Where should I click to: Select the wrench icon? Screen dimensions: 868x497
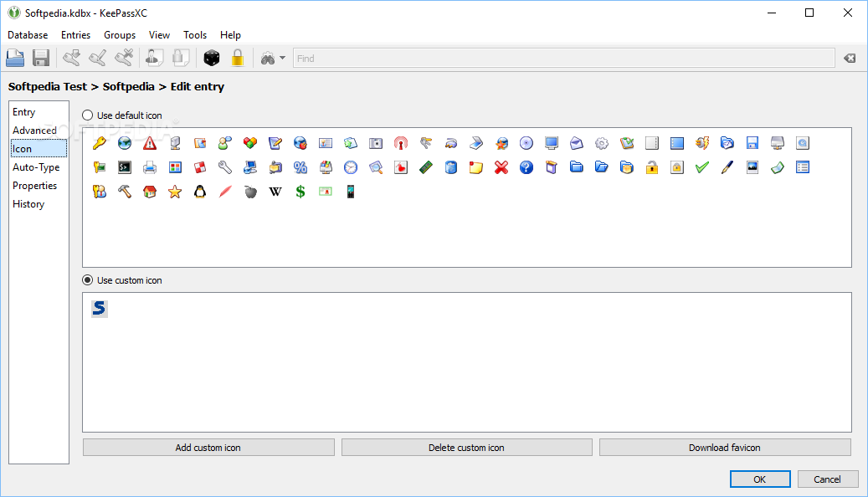tap(225, 167)
